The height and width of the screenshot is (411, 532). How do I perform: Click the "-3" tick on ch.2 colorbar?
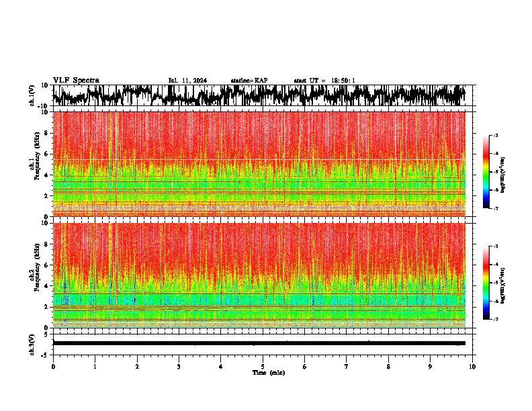[x=496, y=246]
